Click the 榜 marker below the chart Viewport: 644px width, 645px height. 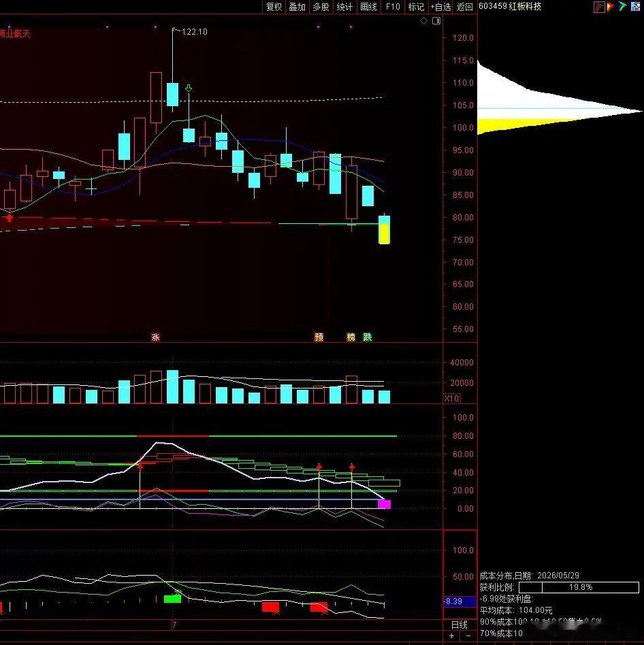(351, 337)
